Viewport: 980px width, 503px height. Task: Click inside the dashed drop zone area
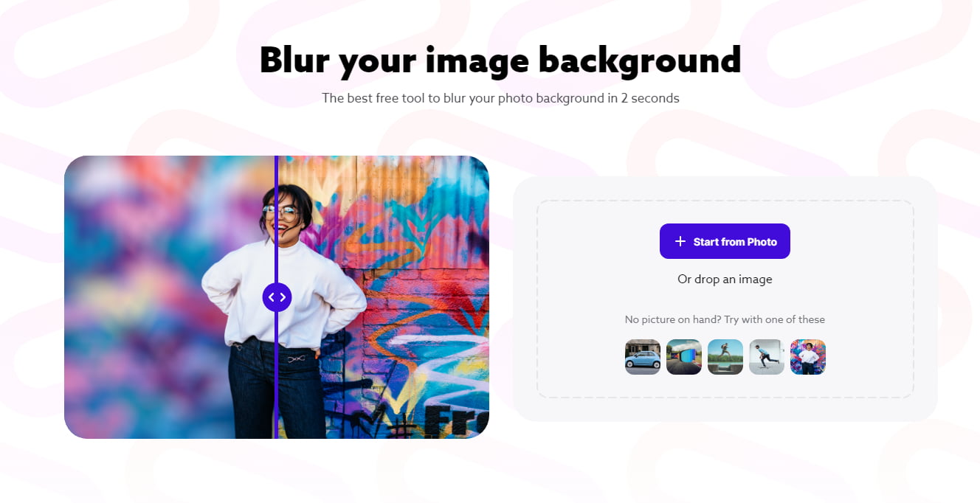pyautogui.click(x=725, y=299)
